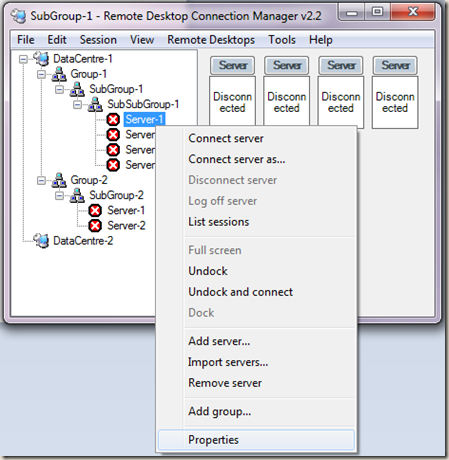This screenshot has width=449, height=460.
Task: Click the SubGroup-2 network group icon
Action: [77, 195]
